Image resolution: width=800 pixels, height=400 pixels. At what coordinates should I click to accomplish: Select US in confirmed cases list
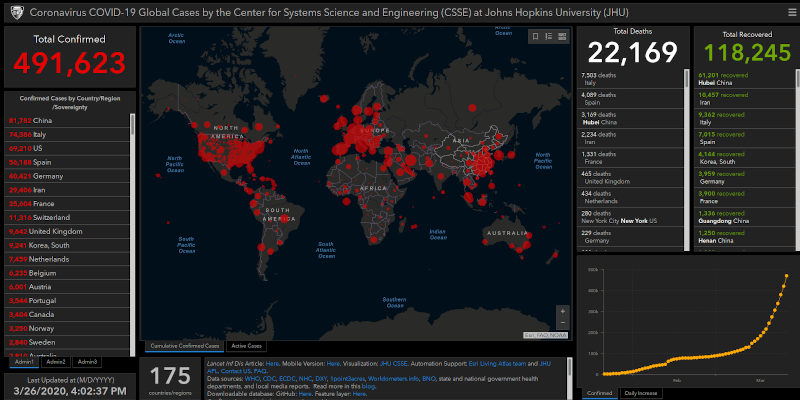pyautogui.click(x=67, y=148)
